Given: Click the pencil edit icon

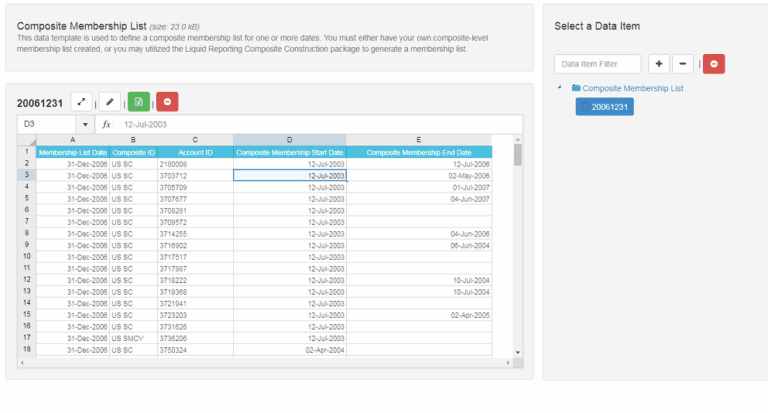Looking at the screenshot, I should tap(110, 102).
